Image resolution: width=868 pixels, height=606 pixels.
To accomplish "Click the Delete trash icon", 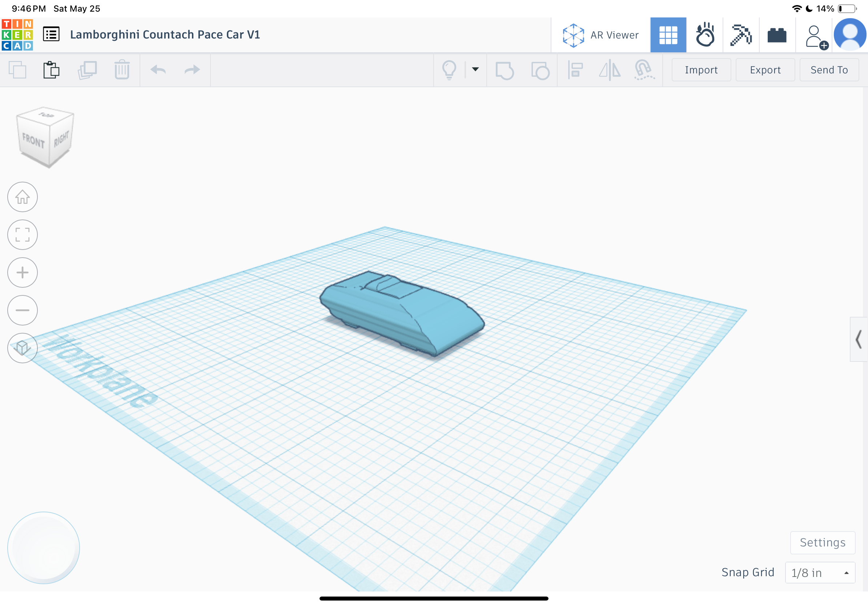I will click(122, 70).
